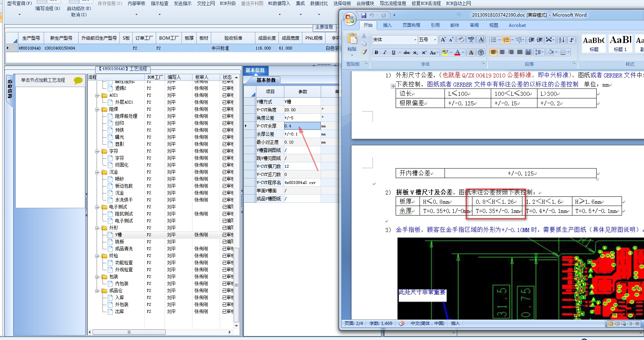Click the 文控上网 toolbar button
Image resolution: width=644 pixels, height=340 pixels.
pos(206,3)
